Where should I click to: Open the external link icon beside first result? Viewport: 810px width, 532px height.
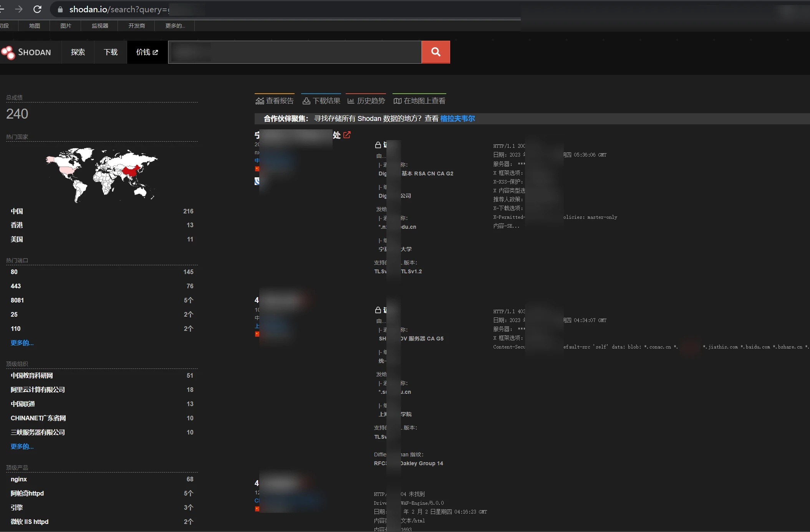point(347,135)
